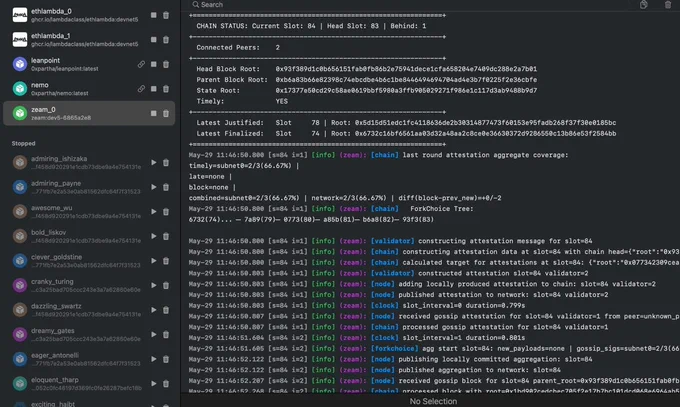680x407 pixels.
Task: Select stopped container eager_antonelli
Action: pyautogui.click(x=89, y=359)
